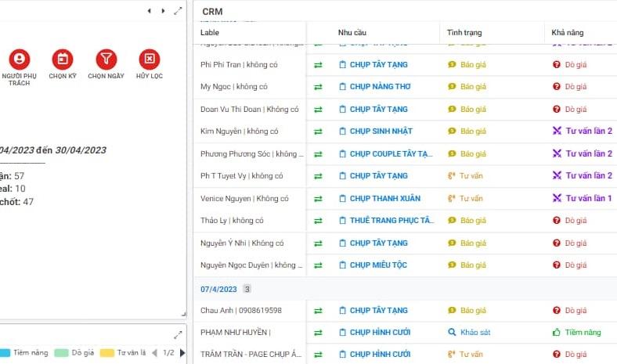This screenshot has width=617, height=364.
Task: Click the Người phụ trách filter icon
Action: click(20, 59)
